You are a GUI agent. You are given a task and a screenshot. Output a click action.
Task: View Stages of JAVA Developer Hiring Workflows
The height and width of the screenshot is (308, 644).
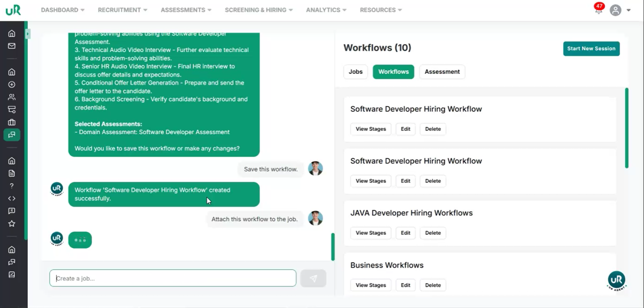tap(370, 233)
